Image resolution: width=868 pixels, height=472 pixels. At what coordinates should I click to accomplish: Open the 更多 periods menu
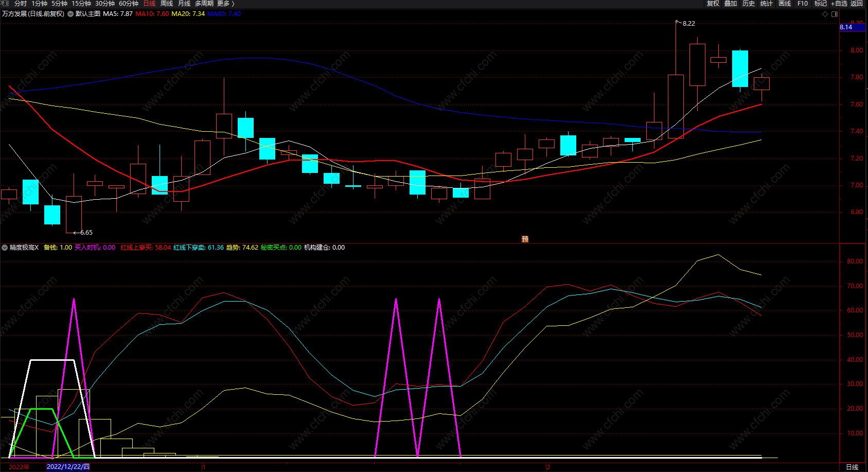[x=225, y=4]
